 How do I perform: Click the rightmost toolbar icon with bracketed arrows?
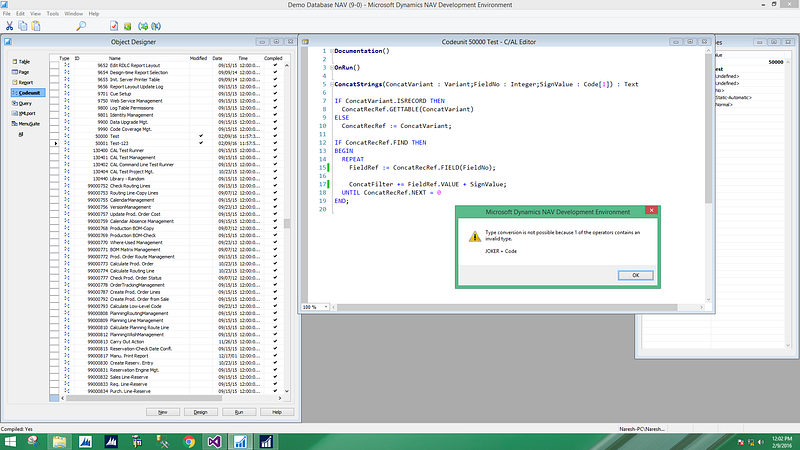156,26
